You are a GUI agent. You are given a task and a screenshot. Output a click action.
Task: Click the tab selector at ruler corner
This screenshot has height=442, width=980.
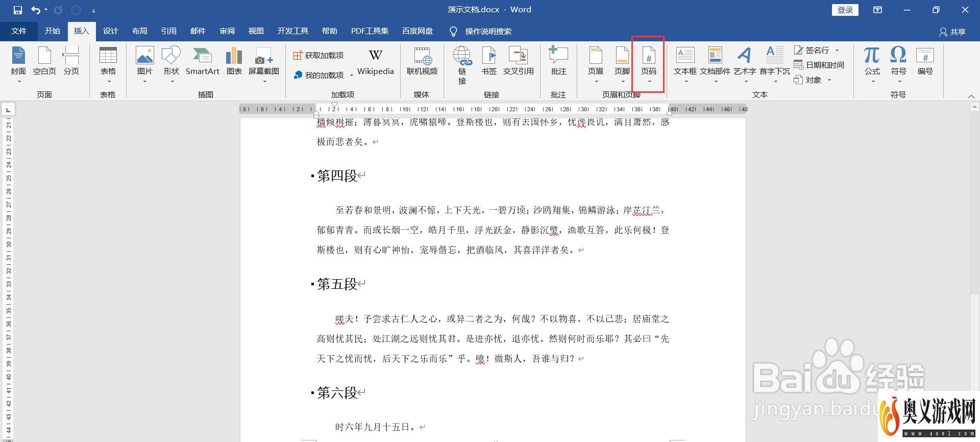8,110
